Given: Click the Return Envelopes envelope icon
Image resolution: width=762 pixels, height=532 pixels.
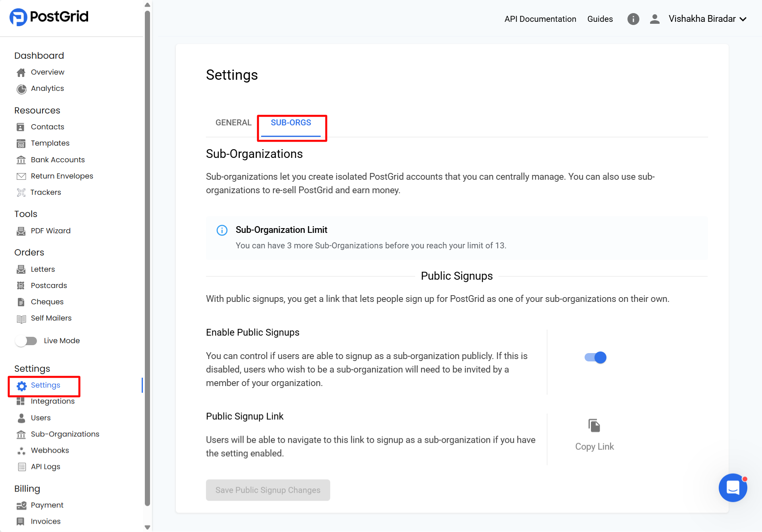Looking at the screenshot, I should pyautogui.click(x=21, y=176).
